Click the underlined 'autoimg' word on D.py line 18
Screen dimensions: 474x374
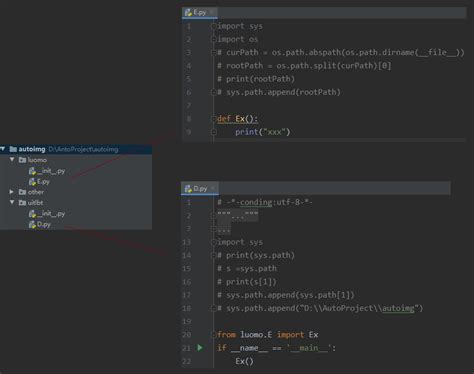pyautogui.click(x=398, y=308)
